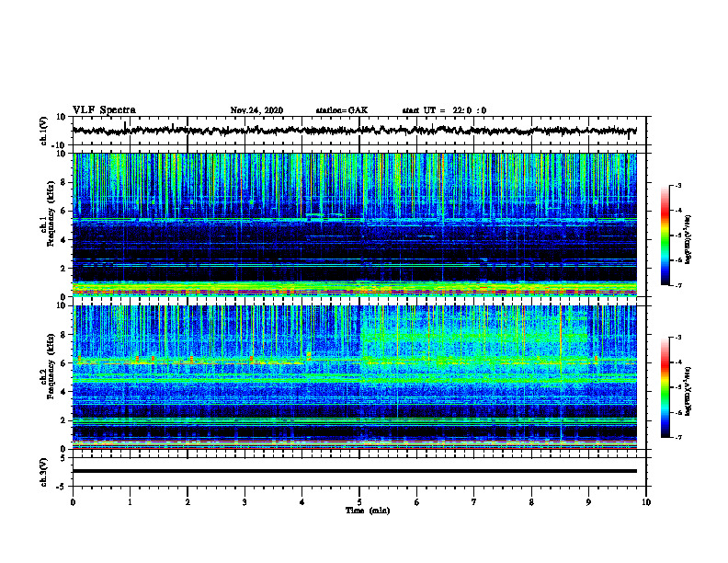Click the "ch.1(V)" waveform axis label
Viewport: 728px width, 563px height.
pyautogui.click(x=44, y=131)
